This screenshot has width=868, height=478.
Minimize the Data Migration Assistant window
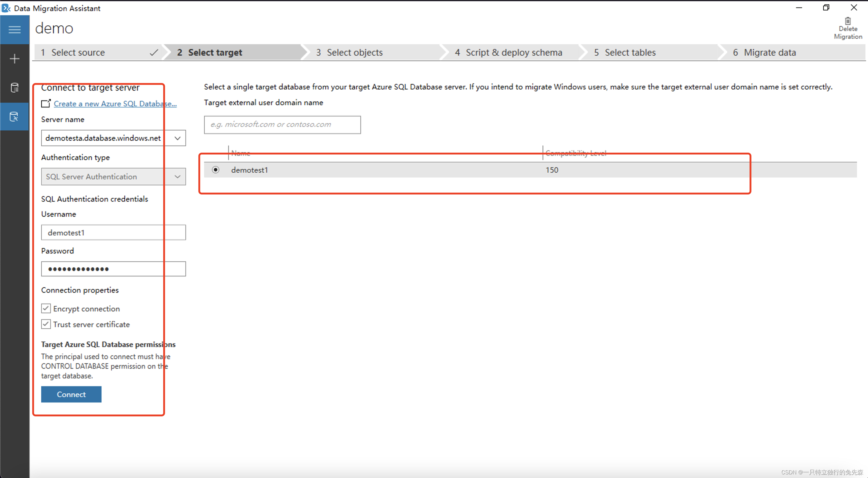coord(799,8)
